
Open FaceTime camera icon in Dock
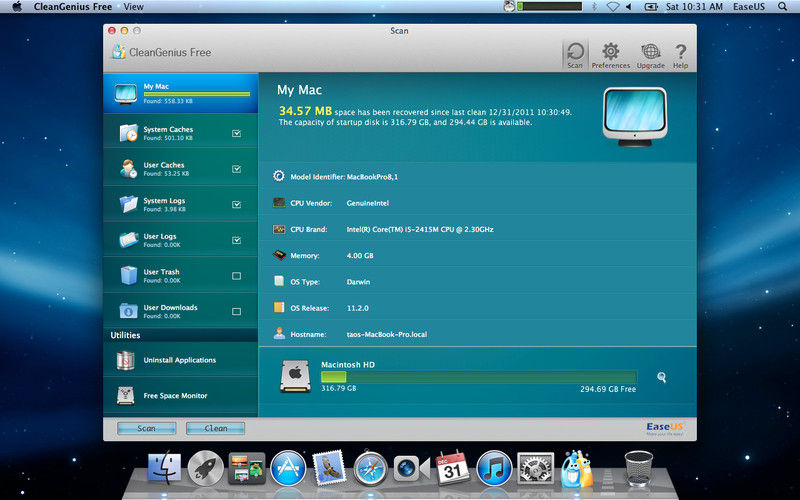pyautogui.click(x=411, y=468)
